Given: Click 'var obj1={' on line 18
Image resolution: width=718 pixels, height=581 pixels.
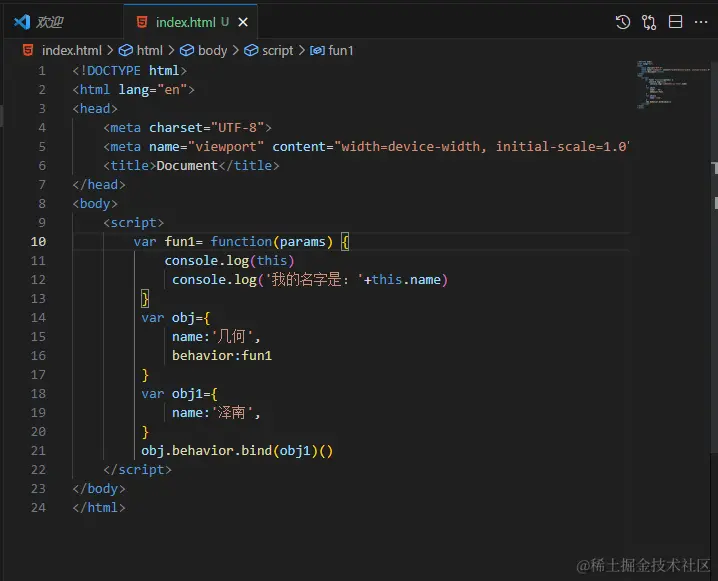Looking at the screenshot, I should tap(180, 394).
